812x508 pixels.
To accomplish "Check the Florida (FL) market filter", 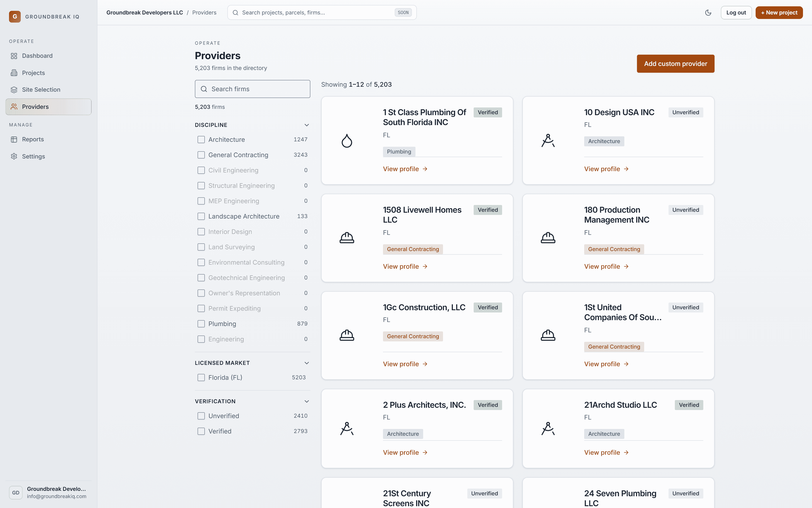I will [x=201, y=378].
